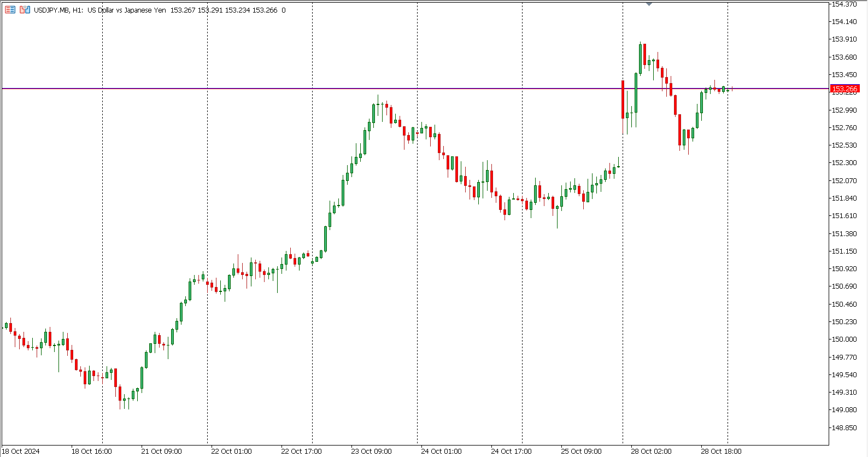Click the 150.690 price scale label
868x457 pixels.
point(844,286)
